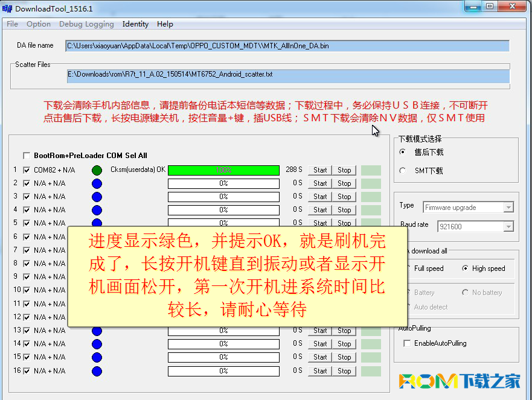Viewport: 532px width, 400px height.
Task: Click the pale green box after row 1 Stop
Action: [371, 170]
